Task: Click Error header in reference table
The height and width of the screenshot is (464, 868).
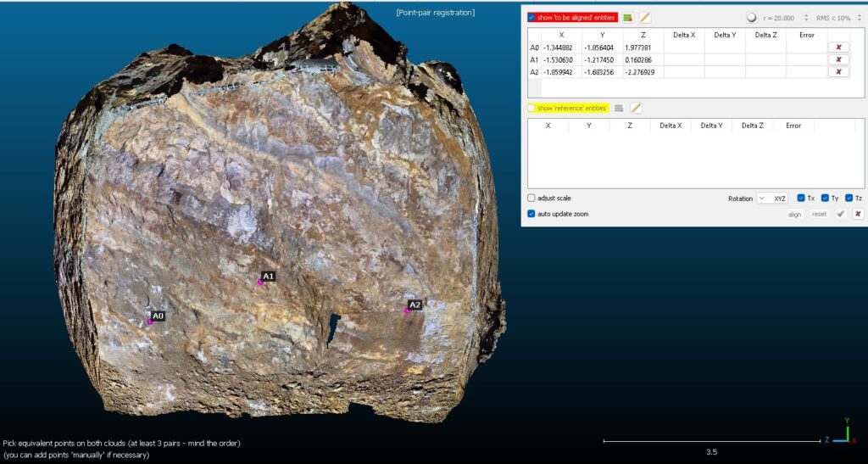Action: pos(793,126)
